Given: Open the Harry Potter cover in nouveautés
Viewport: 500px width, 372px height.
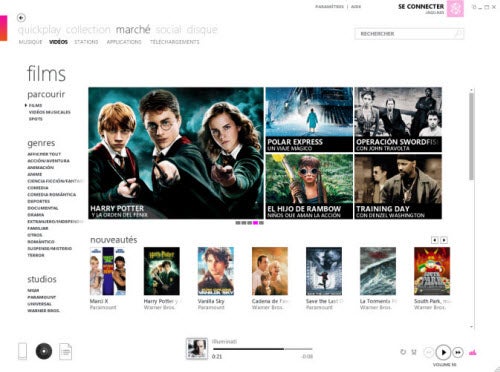Looking at the screenshot, I should coord(162,271).
